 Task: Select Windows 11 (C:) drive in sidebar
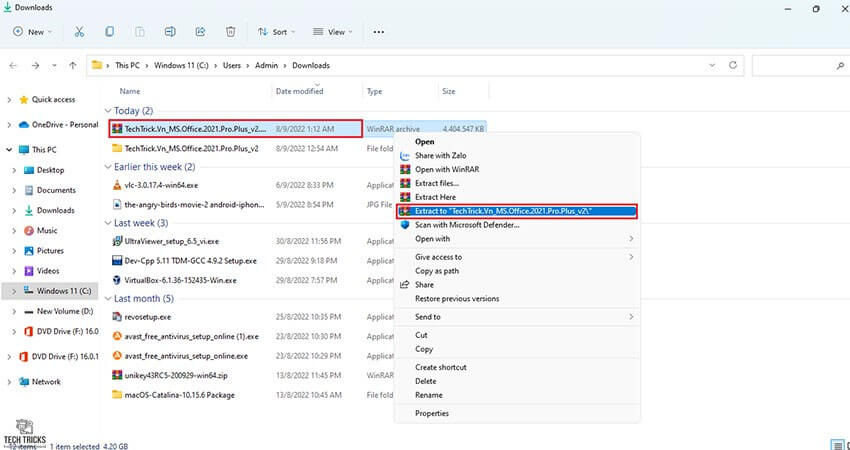coord(64,291)
